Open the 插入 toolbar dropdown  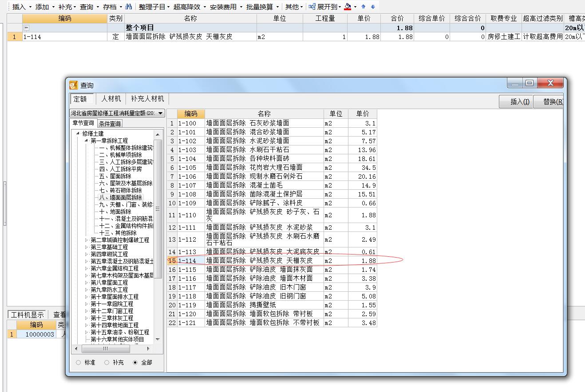pos(21,7)
